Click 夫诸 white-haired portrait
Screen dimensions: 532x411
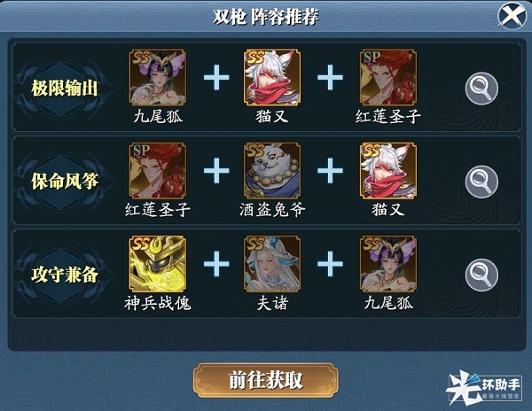point(272,264)
